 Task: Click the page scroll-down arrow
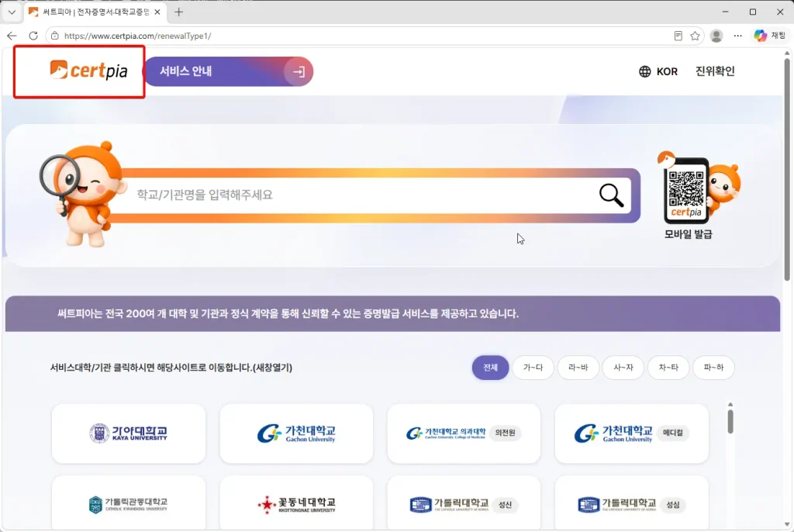click(787, 524)
